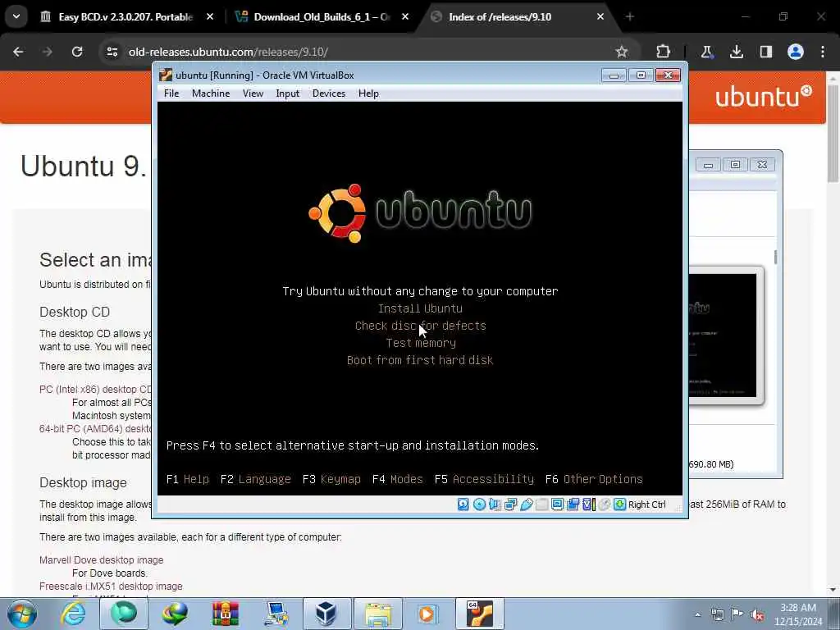This screenshot has height=630, width=840.
Task: Select Install Ubuntu boot option
Action: pyautogui.click(x=420, y=308)
